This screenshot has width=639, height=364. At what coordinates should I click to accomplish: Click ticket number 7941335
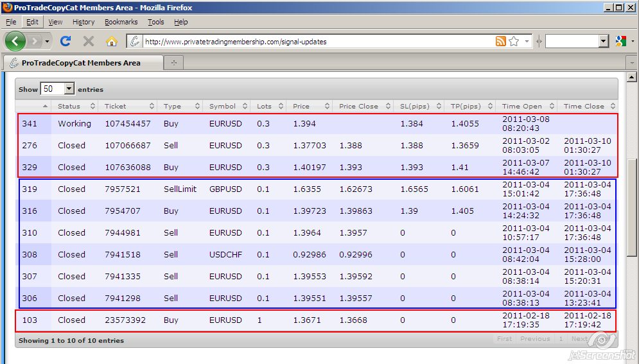123,277
